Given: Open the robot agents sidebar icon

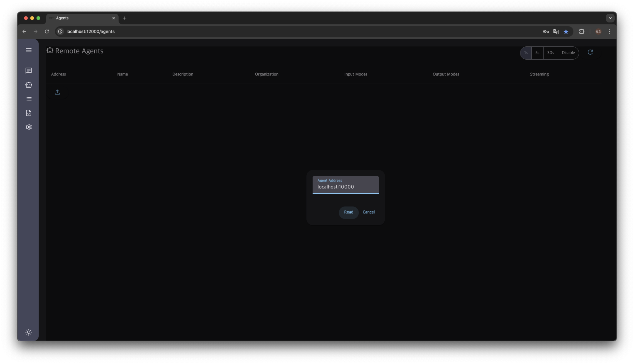Looking at the screenshot, I should click(x=29, y=85).
